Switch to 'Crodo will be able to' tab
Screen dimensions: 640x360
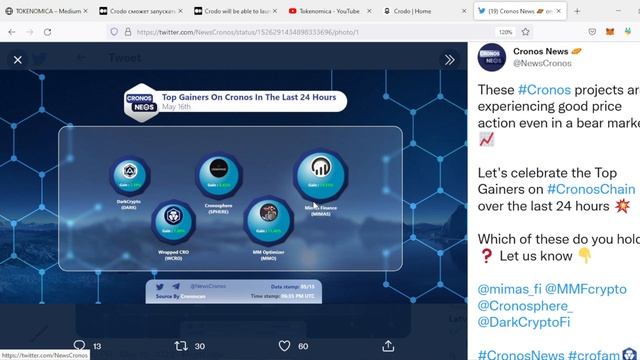[x=236, y=11]
